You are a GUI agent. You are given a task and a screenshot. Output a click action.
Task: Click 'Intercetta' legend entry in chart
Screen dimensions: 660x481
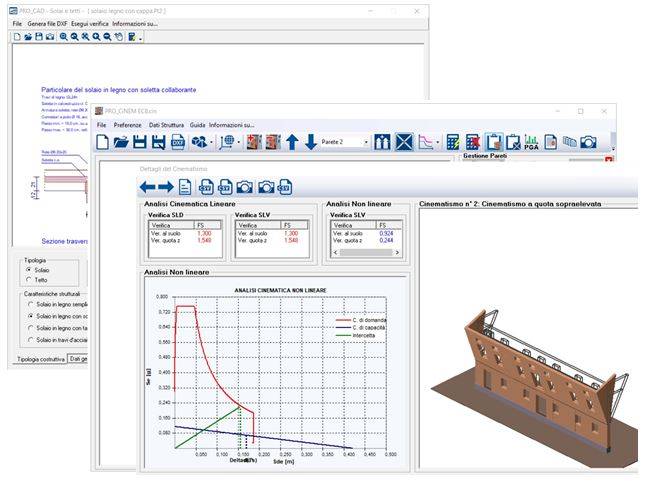(355, 335)
